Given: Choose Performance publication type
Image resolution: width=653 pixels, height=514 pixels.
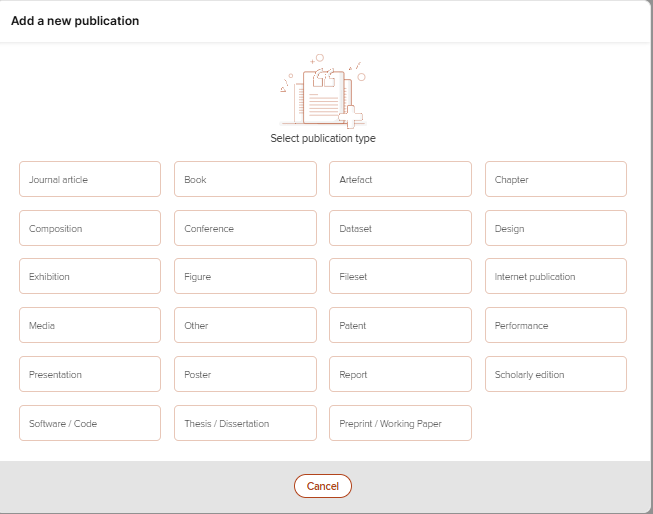Looking at the screenshot, I should [556, 325].
